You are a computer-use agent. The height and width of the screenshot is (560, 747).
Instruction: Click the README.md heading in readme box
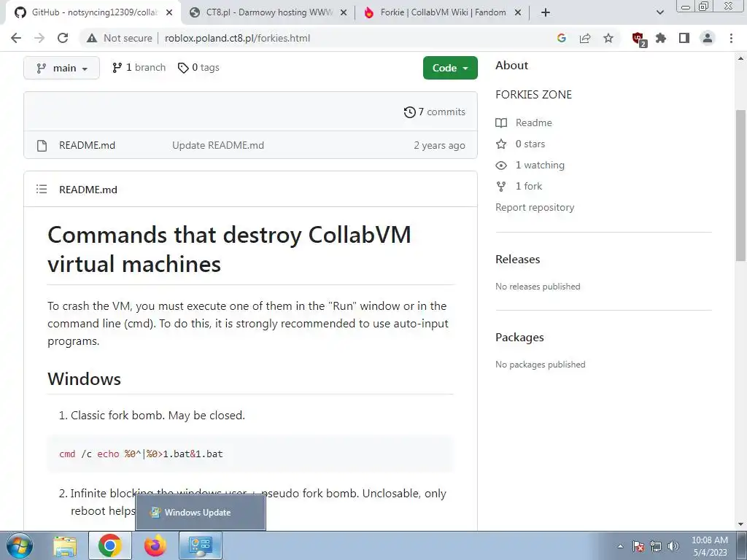[x=88, y=190]
